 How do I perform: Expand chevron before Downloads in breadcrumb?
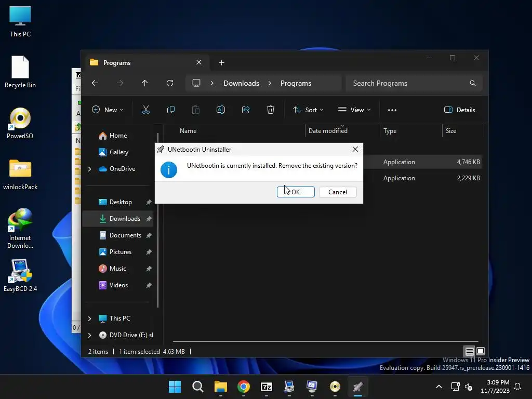pos(212,83)
